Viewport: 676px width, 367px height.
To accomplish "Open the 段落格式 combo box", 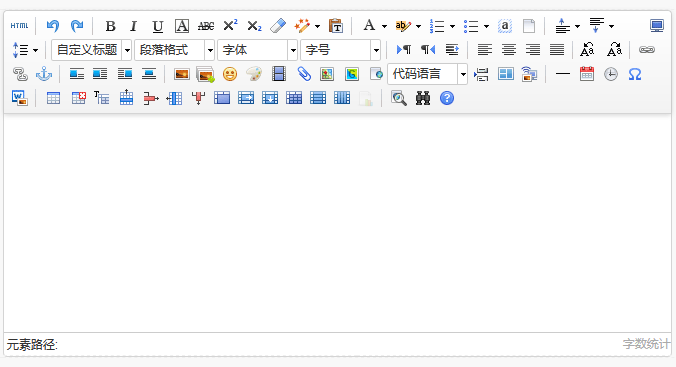I will (x=174, y=50).
